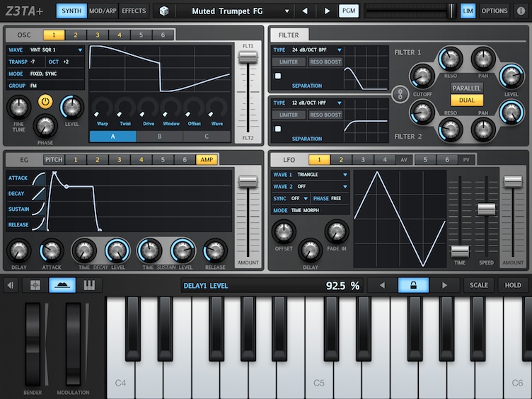This screenshot has height=399, width=532.
Task: Click the PARALLEL filter routing button
Action: [466, 88]
